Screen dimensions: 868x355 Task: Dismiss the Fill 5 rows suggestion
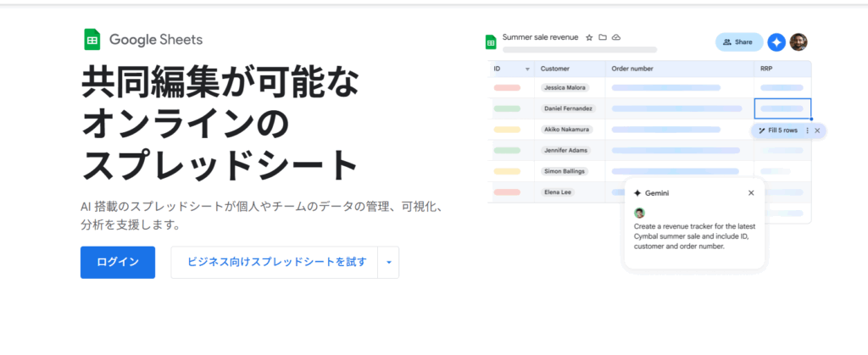(817, 130)
